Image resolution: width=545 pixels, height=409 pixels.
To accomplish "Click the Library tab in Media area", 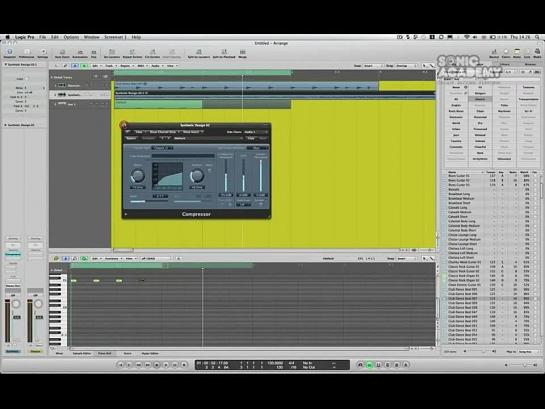I will point(505,65).
